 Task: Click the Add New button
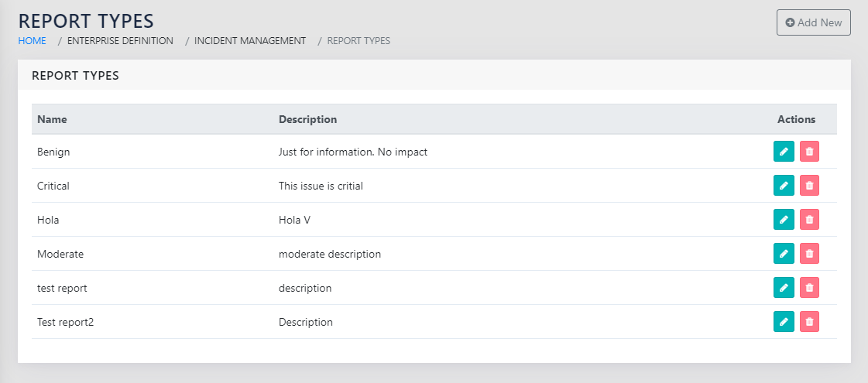click(813, 22)
